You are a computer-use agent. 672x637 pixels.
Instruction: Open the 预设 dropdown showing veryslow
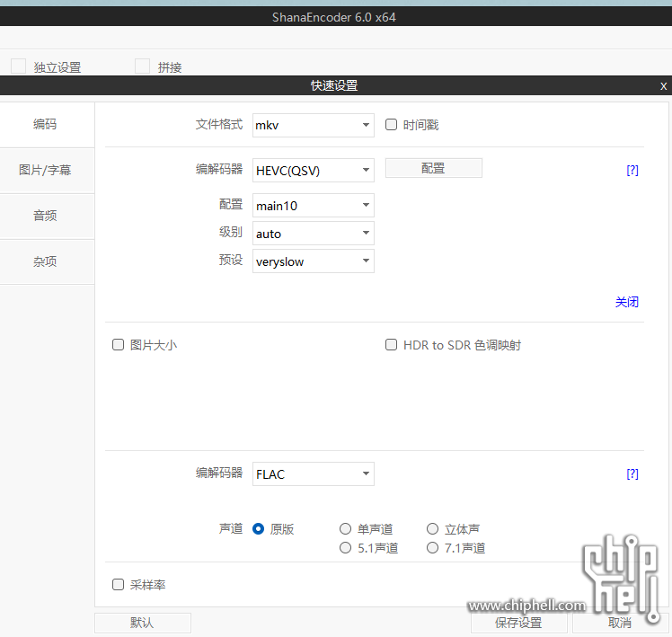pos(314,261)
